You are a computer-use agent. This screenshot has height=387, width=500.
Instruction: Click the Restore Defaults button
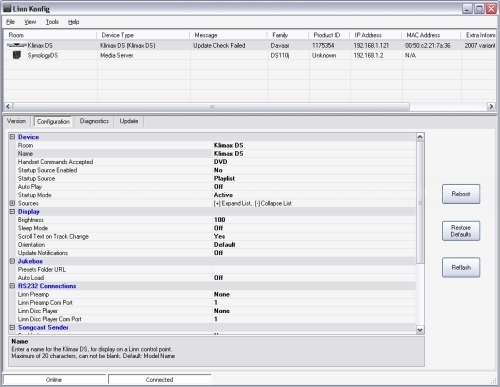(461, 231)
